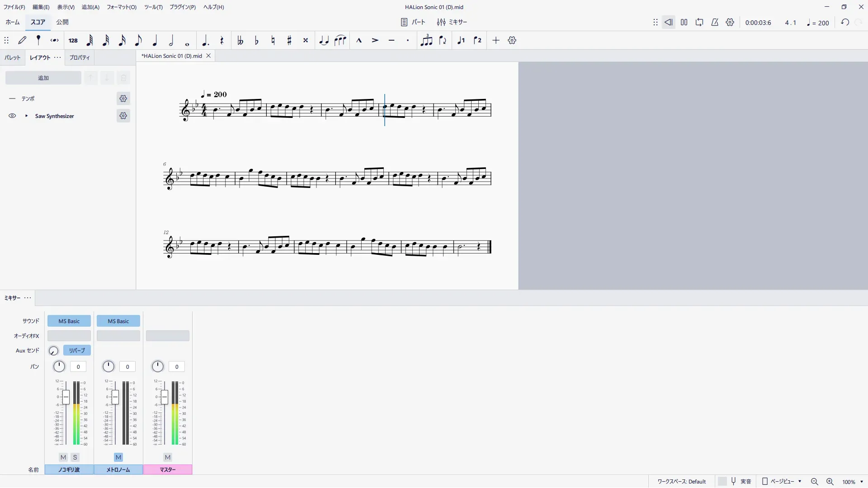This screenshot has width=868, height=488.
Task: Solo the ノコギリ波 mixer channel
Action: pos(75,457)
